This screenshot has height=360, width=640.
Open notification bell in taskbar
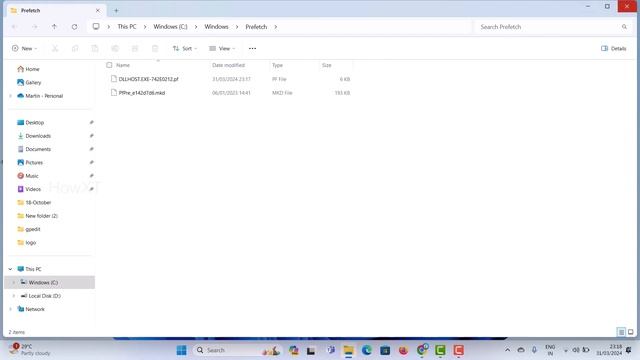[629, 350]
